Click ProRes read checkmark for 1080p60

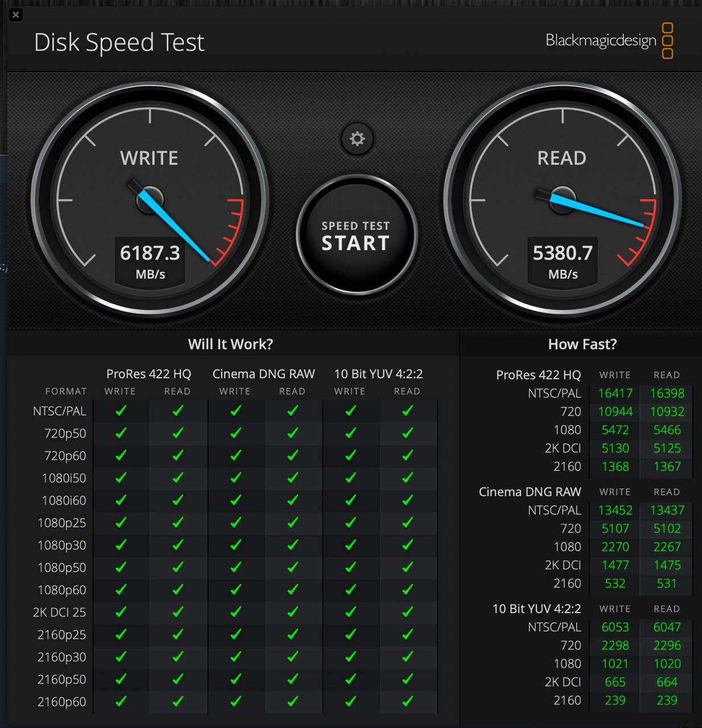click(x=177, y=590)
